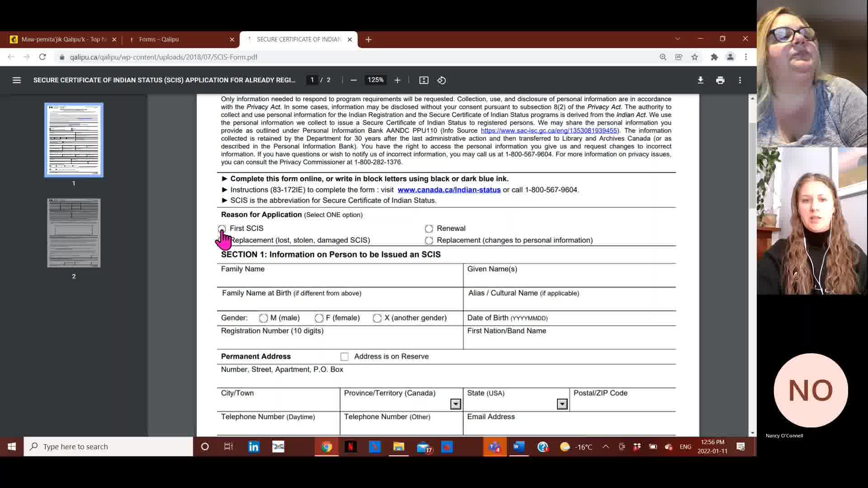Select the Renewal radio option
Viewport: 868px width, 488px height.
click(x=429, y=229)
